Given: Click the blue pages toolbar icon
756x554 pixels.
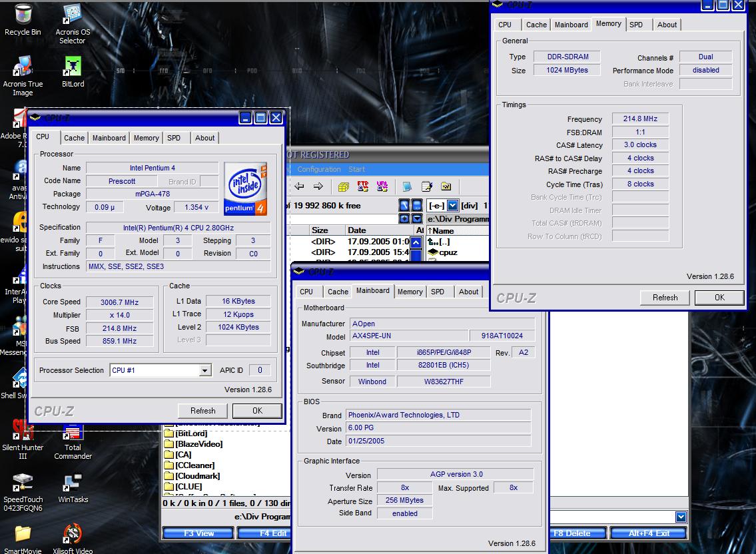Looking at the screenshot, I should click(x=407, y=186).
